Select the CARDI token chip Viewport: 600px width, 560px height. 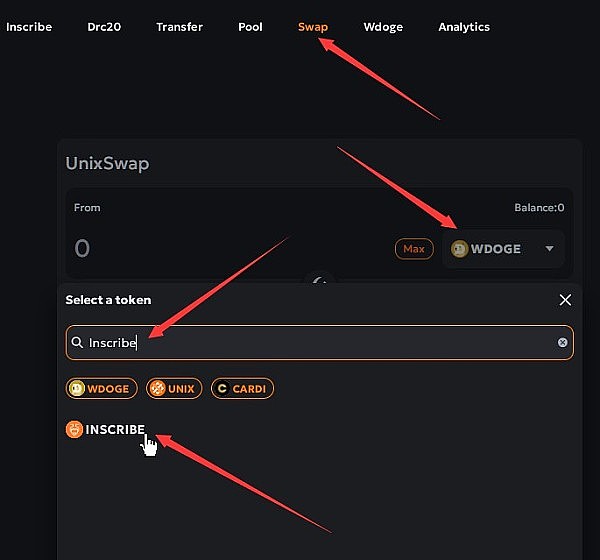coord(242,388)
